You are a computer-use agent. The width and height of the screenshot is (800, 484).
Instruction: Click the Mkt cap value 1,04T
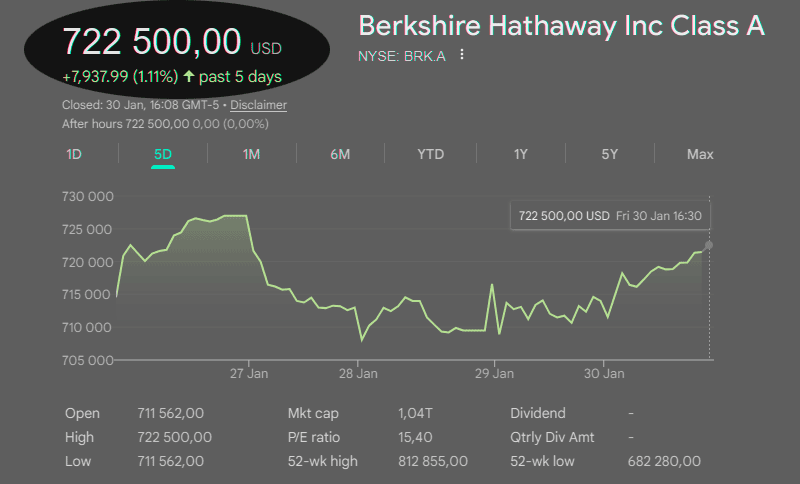[415, 413]
